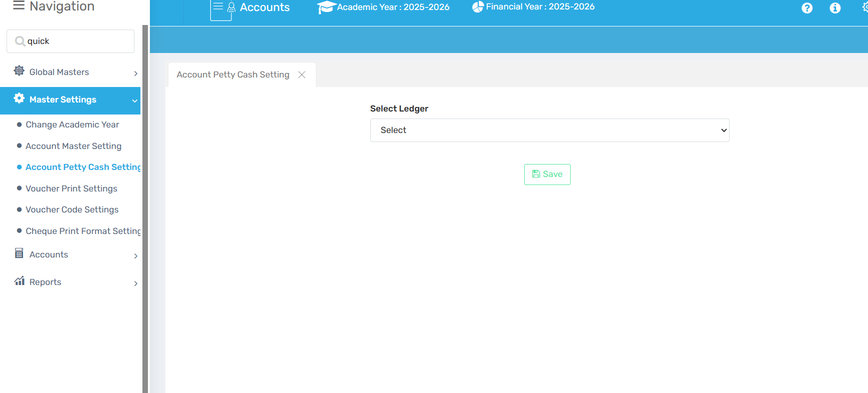
Task: Open Account Master Setting menu item
Action: [x=73, y=146]
